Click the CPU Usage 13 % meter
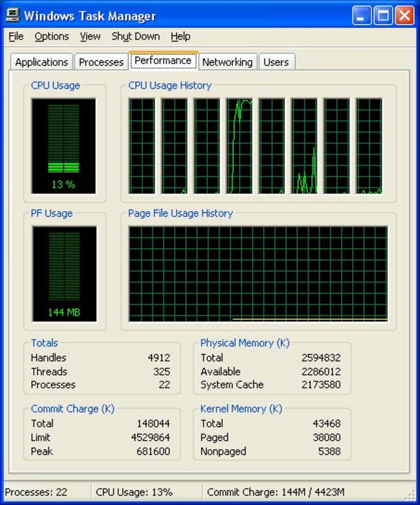This screenshot has width=420, height=505. coord(64,146)
